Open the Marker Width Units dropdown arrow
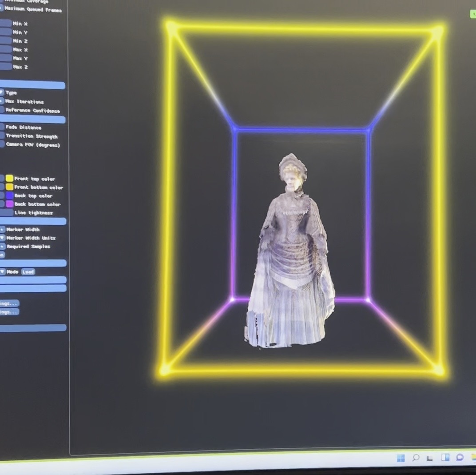 coord(2,238)
